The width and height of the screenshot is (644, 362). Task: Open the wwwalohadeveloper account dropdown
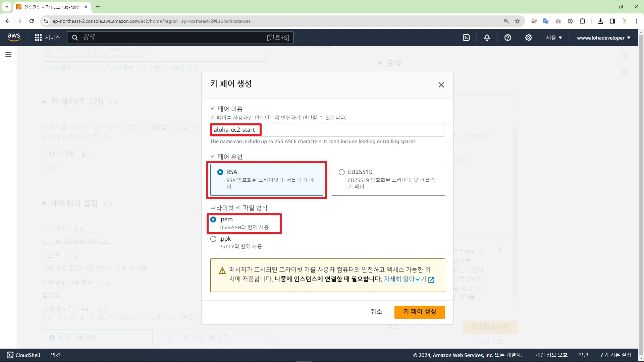(603, 38)
